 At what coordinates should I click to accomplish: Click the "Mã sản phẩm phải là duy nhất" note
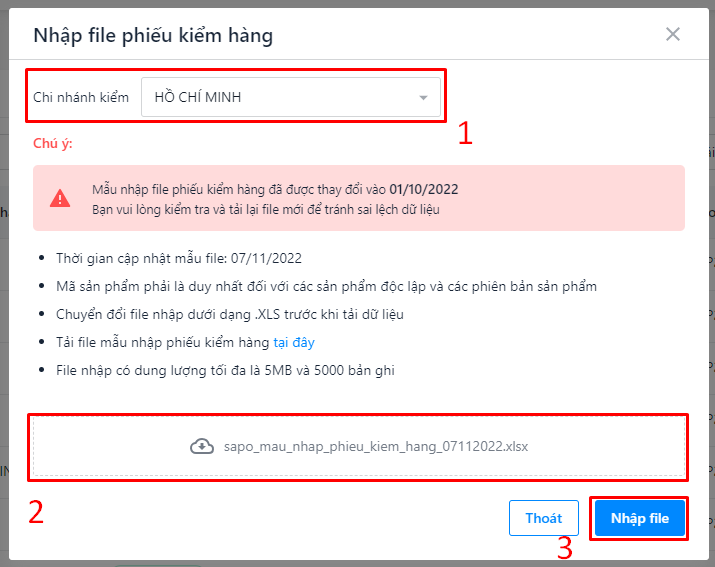[326, 286]
